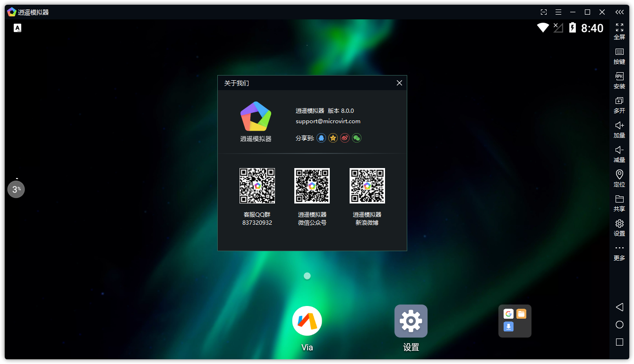634x364 pixels.
Task: Click the version text 版本 8.0.0
Action: pyautogui.click(x=341, y=111)
